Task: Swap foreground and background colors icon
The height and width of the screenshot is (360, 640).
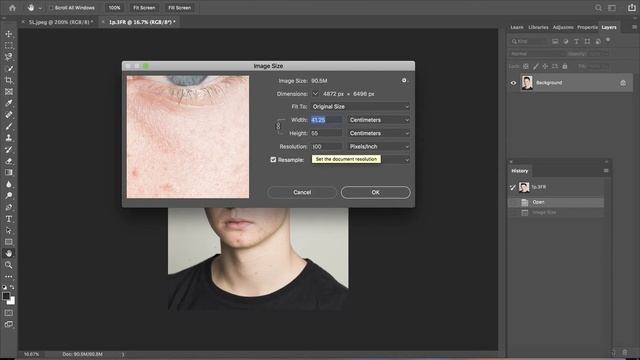Action: point(12,287)
